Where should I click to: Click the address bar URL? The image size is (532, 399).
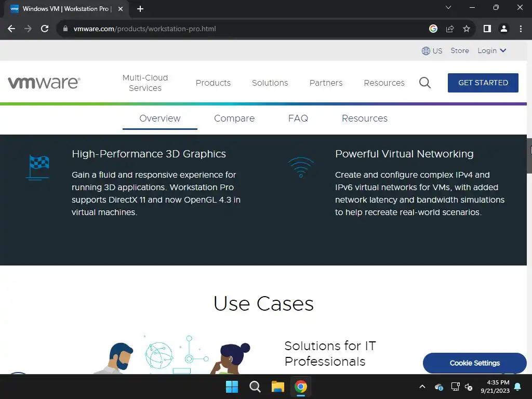144,29
